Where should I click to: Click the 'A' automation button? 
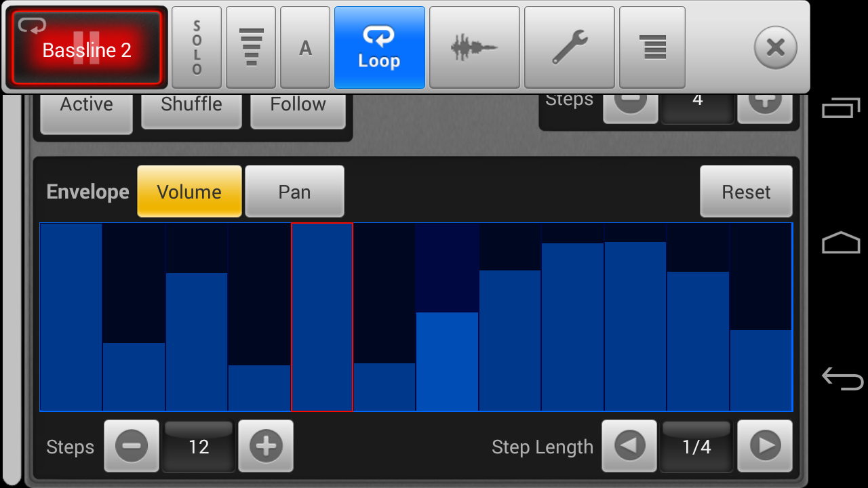[305, 47]
